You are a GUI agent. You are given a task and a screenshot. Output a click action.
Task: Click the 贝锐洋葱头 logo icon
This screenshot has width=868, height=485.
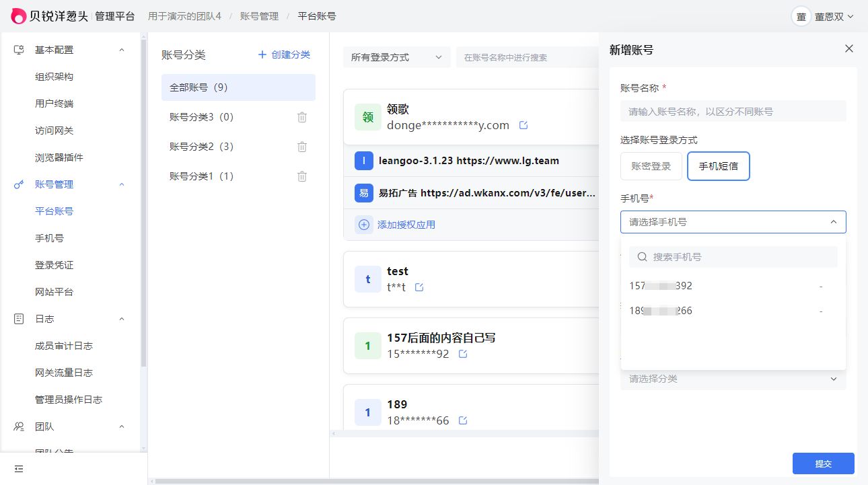tap(18, 16)
